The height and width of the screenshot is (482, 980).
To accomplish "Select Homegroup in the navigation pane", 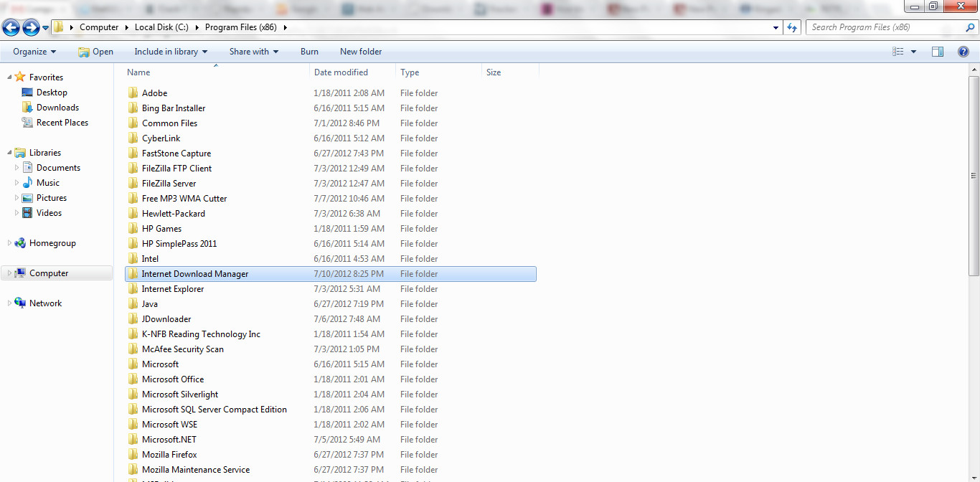I will [x=52, y=243].
